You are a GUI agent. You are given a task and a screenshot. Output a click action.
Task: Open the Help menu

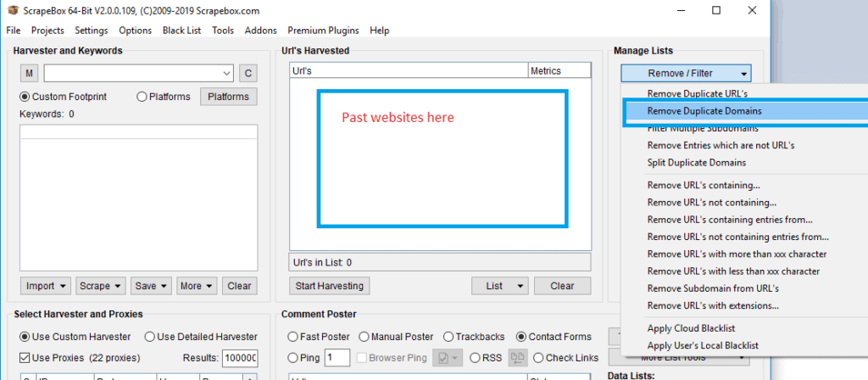click(379, 31)
